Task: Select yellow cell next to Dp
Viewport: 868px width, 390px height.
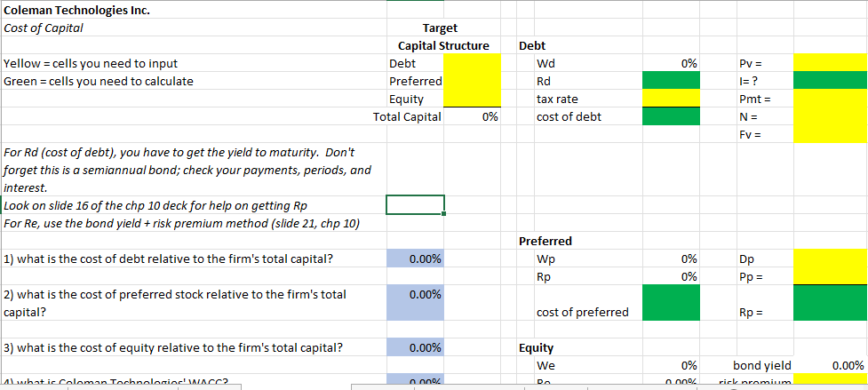Action: [831, 258]
